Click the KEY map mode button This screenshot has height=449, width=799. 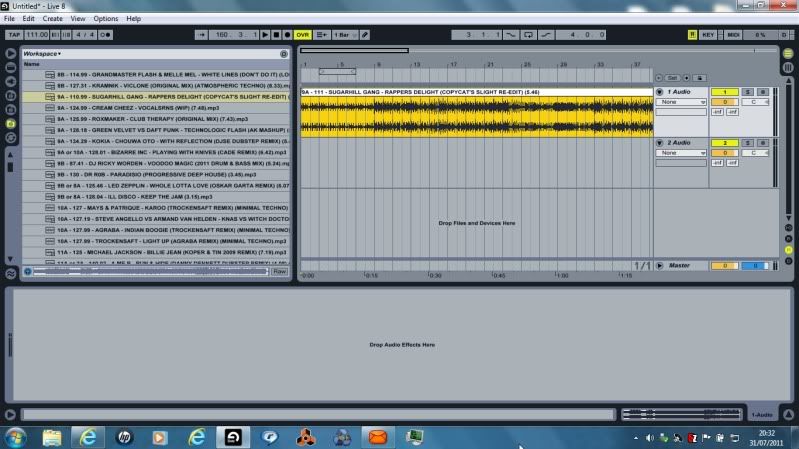tap(708, 34)
